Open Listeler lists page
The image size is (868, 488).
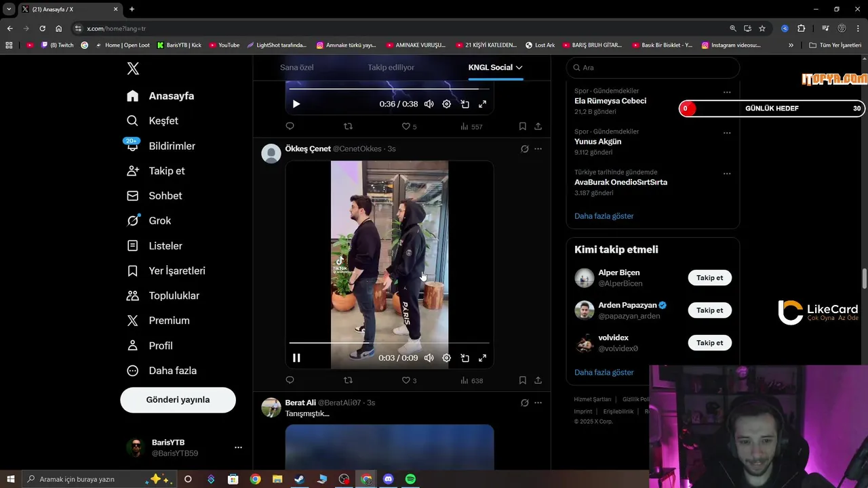pos(155,245)
